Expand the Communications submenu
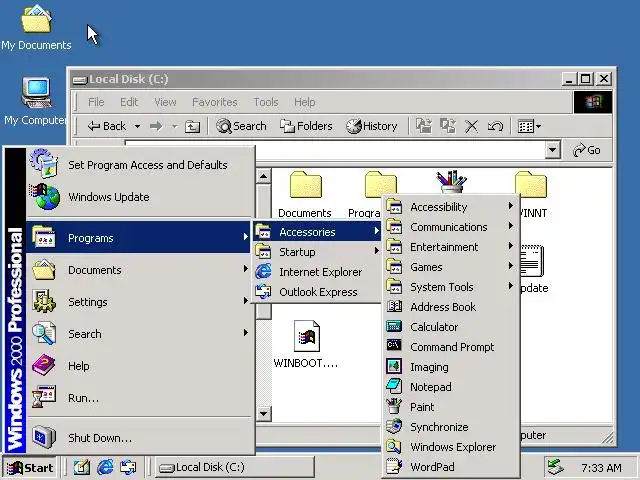 coord(451,227)
